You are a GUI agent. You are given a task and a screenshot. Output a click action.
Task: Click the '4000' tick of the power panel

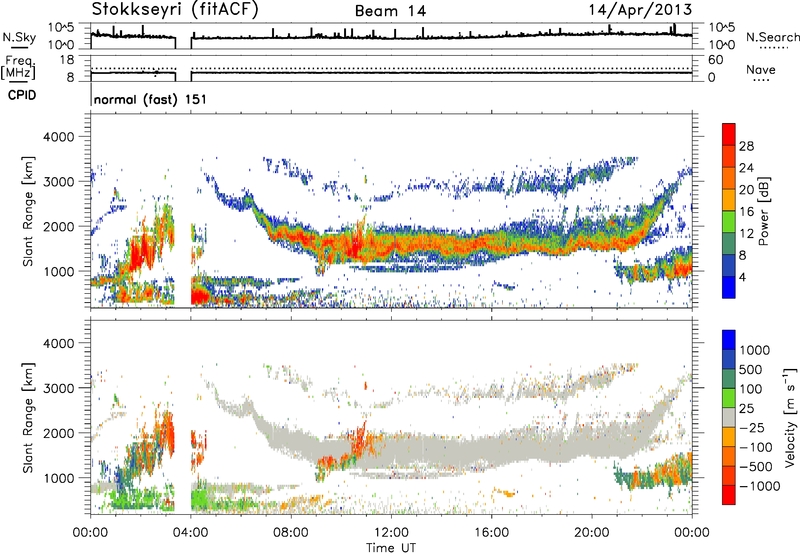coord(58,137)
